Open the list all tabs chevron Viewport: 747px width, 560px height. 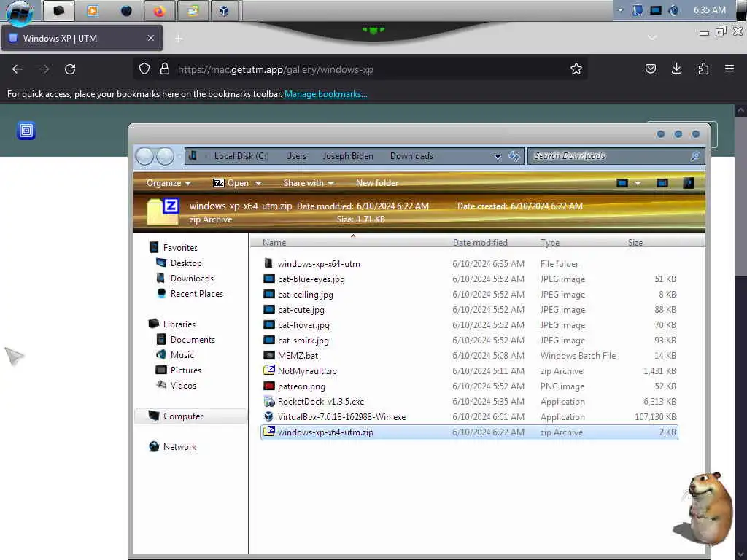(x=652, y=38)
